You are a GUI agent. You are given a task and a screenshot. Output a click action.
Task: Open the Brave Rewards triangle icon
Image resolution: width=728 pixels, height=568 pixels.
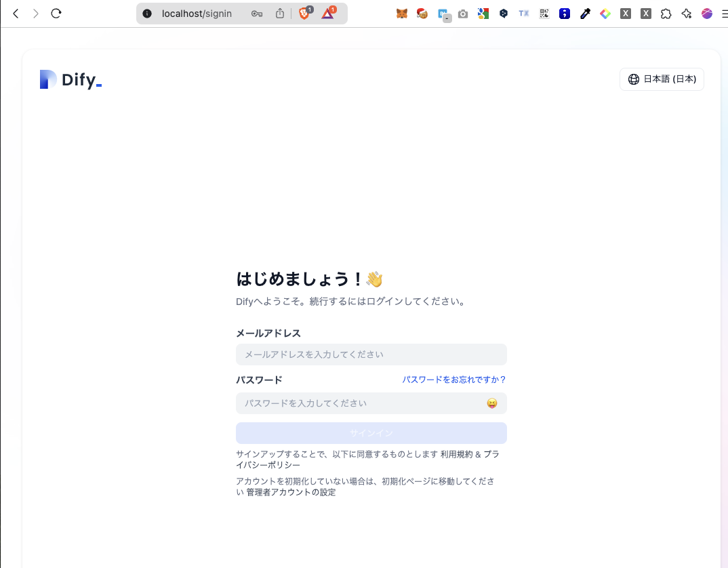coord(327,13)
